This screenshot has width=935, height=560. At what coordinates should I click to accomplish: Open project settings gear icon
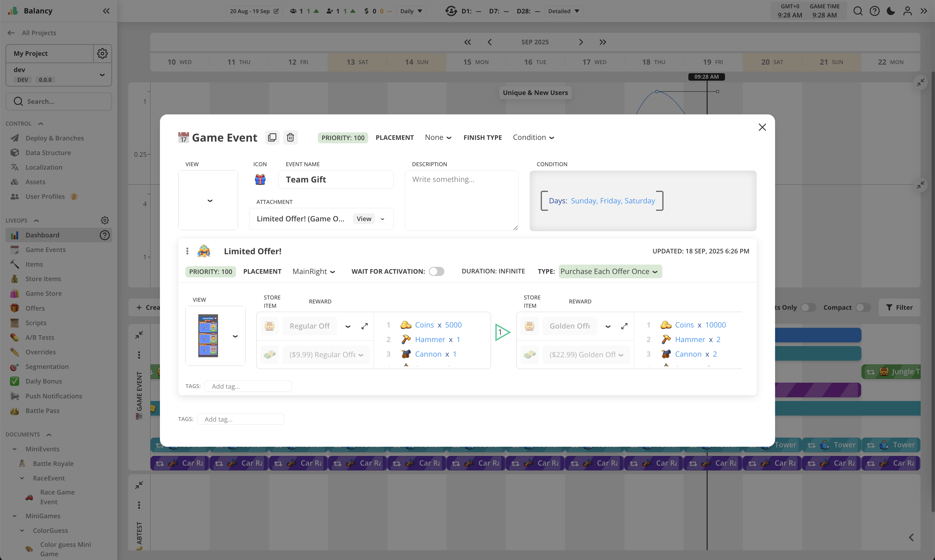(x=102, y=53)
